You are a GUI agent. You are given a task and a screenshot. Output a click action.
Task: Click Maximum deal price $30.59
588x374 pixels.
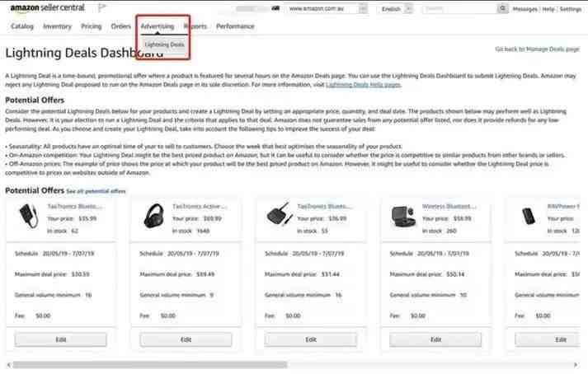tap(52, 274)
